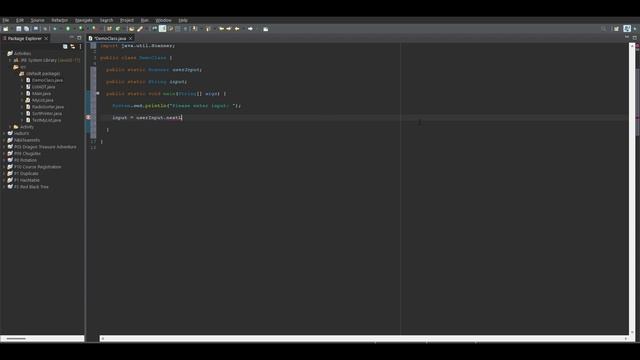Click the Debug bug icon
This screenshot has width=640, height=360.
click(x=55, y=29)
